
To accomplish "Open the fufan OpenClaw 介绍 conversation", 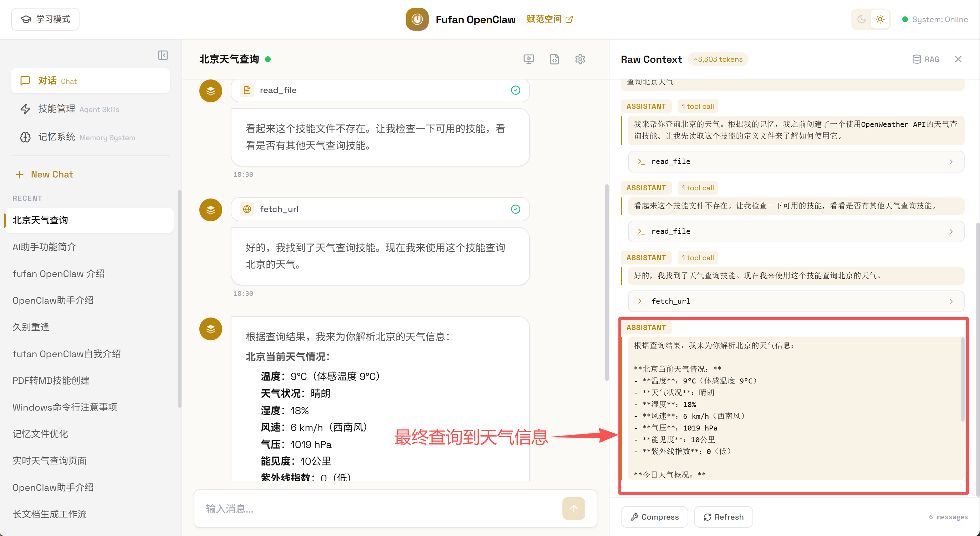I will 89,274.
